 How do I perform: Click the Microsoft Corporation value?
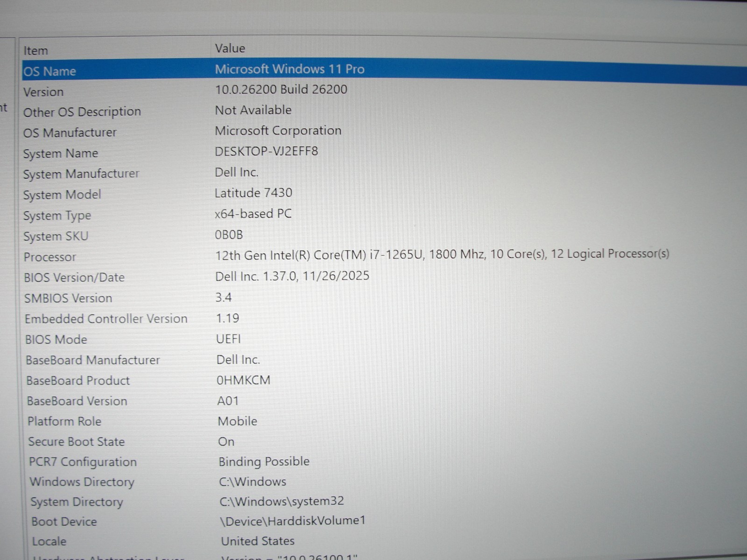(278, 131)
